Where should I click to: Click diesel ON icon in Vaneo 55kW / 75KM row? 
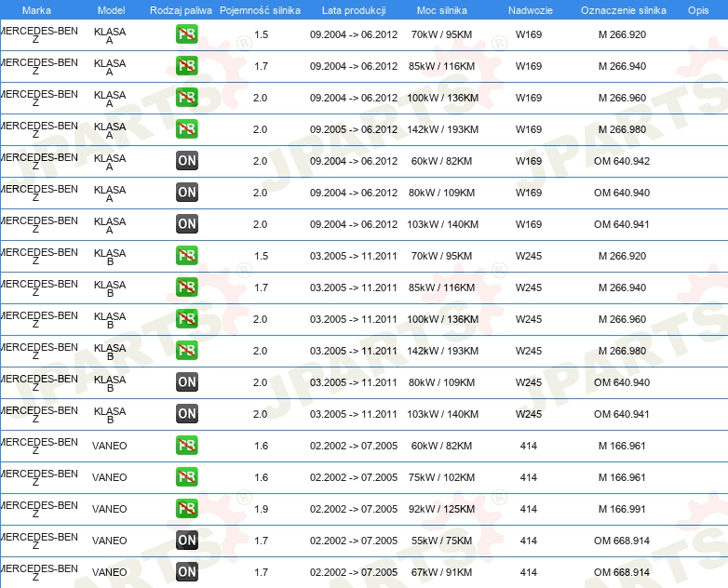click(186, 541)
